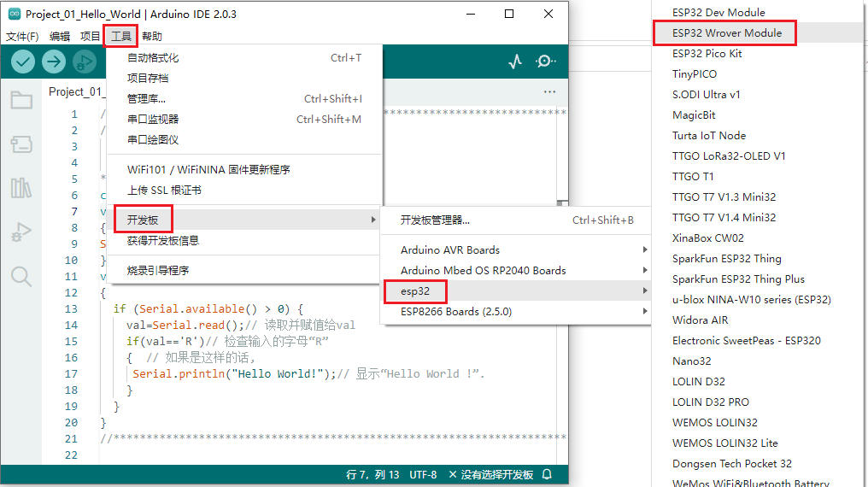Screen dimensions: 868x487
Task: Click the Upload arrow button
Action: [54, 62]
